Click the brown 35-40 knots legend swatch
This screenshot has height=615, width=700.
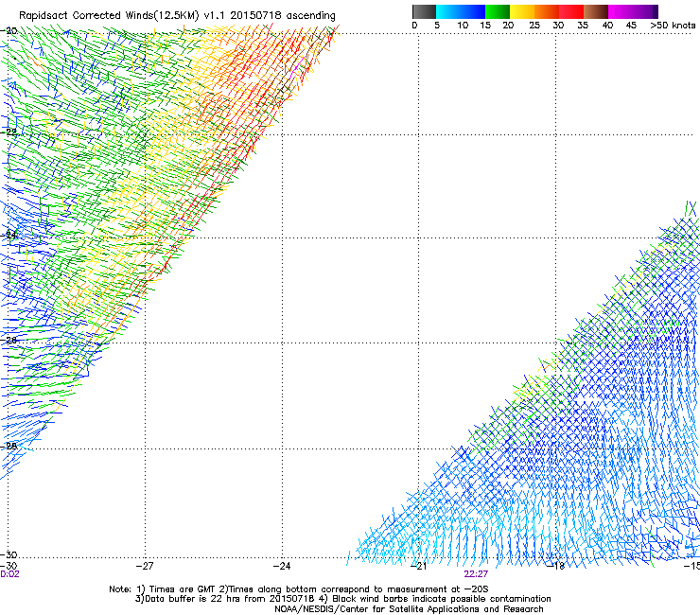596,11
